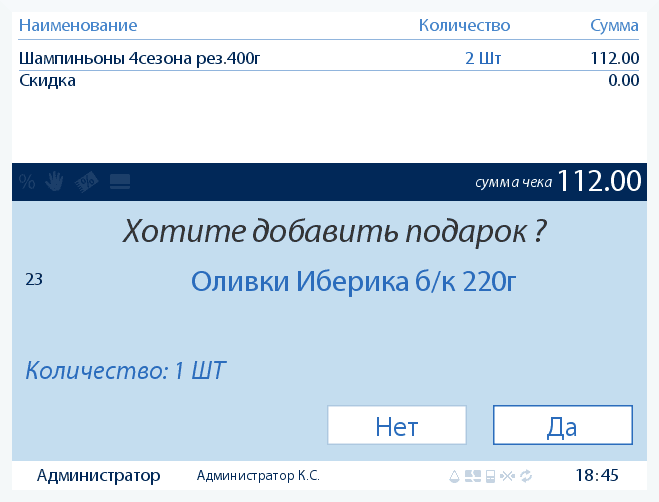Click the percent discount icon
Screen dimensions: 659x502
[27, 182]
